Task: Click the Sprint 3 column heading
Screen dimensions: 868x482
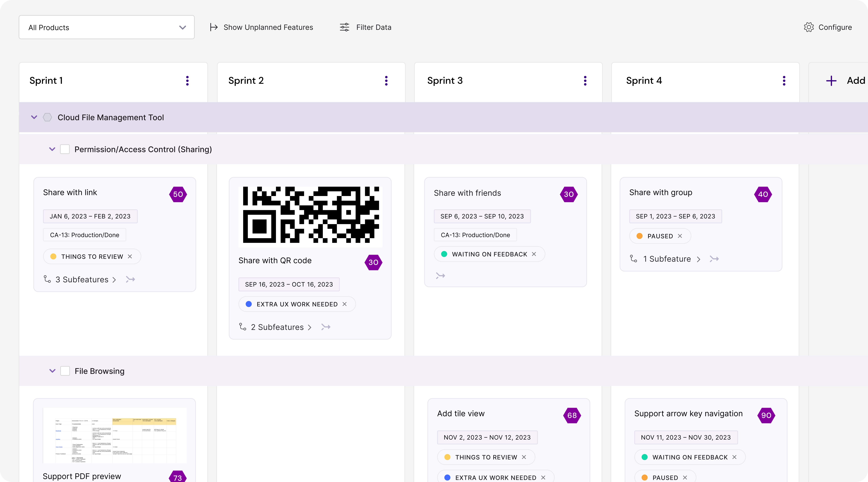Action: [445, 81]
